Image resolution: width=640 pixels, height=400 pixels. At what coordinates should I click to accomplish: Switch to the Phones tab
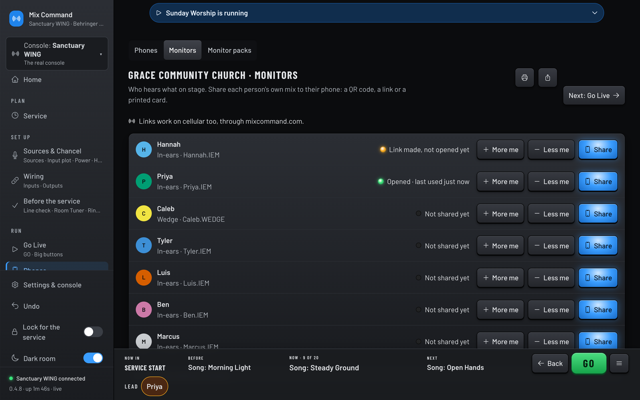pos(146,50)
